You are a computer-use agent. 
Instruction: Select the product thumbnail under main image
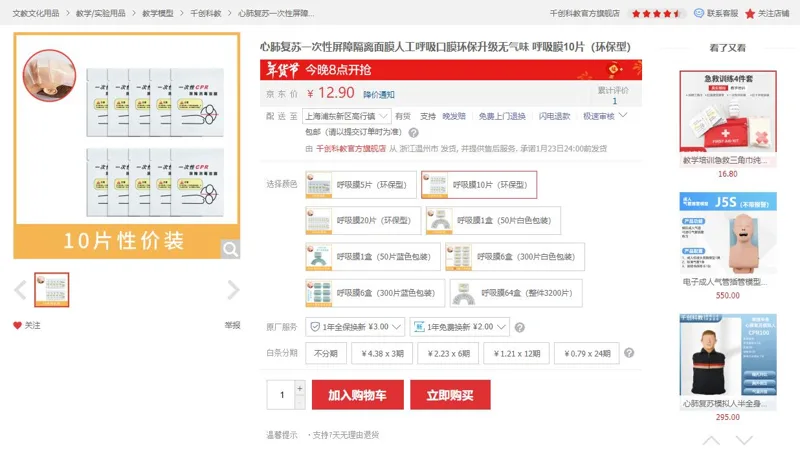point(52,290)
